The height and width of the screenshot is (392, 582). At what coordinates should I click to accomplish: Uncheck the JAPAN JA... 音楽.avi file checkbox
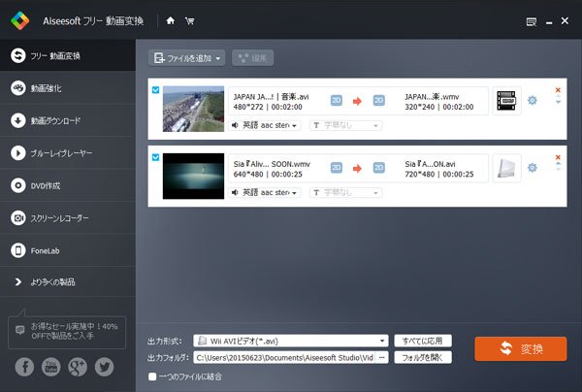click(x=155, y=90)
